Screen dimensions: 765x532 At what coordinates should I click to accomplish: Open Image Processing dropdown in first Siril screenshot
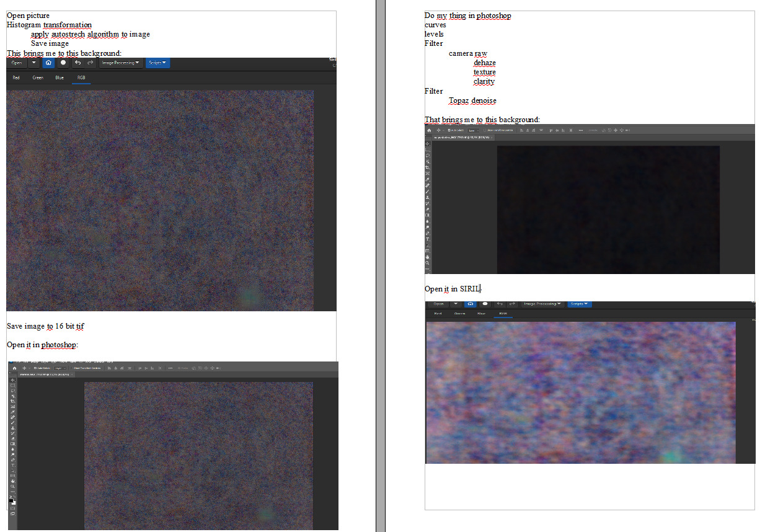coord(120,63)
